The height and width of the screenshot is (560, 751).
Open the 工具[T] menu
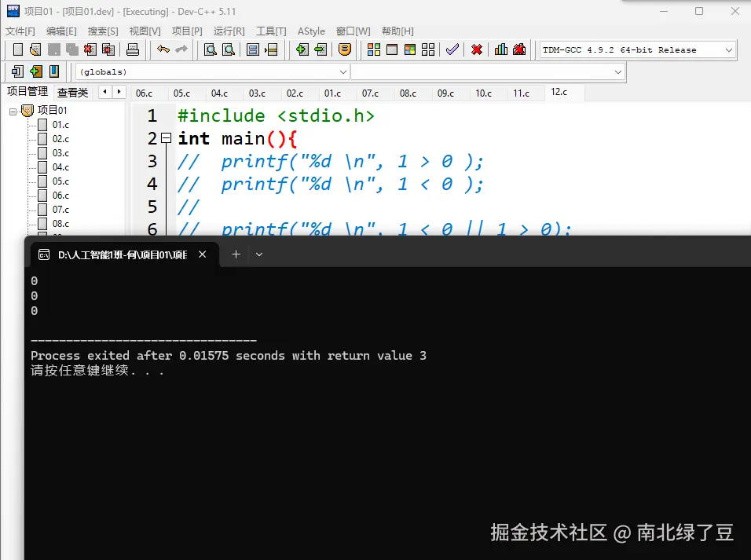(x=271, y=31)
